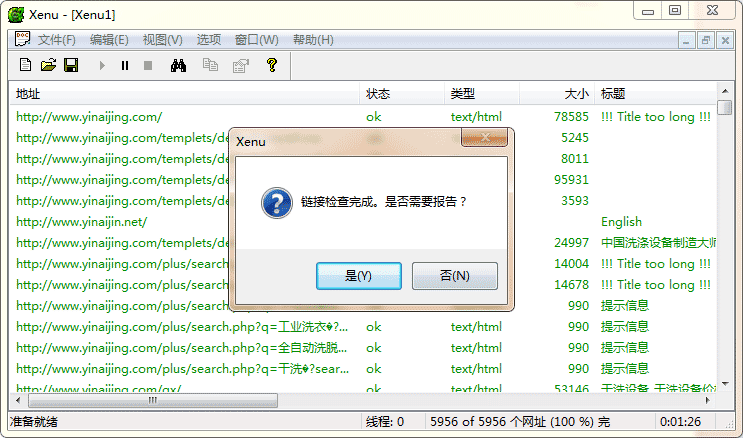Open Find with the binoculars icon

coord(178,65)
